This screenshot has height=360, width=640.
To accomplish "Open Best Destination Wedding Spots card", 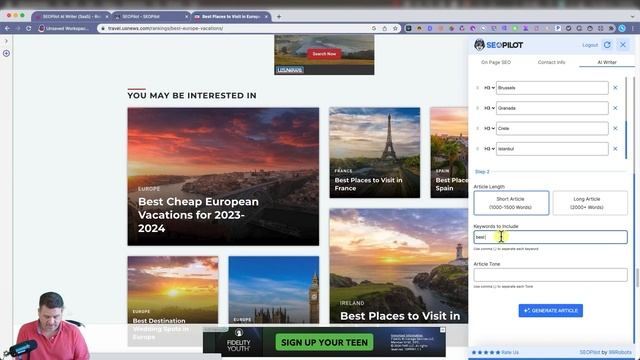I will pos(173,301).
